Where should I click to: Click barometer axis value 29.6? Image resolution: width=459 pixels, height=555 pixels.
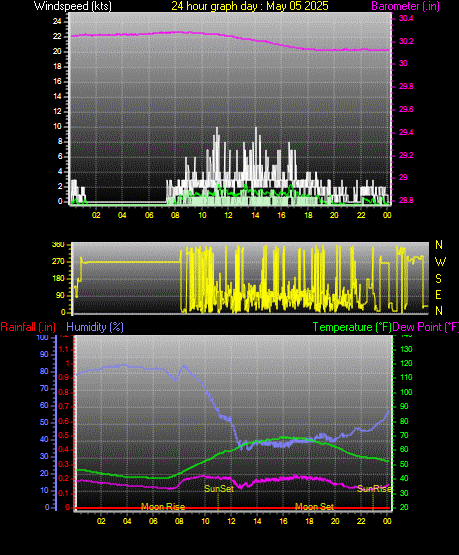(406, 109)
